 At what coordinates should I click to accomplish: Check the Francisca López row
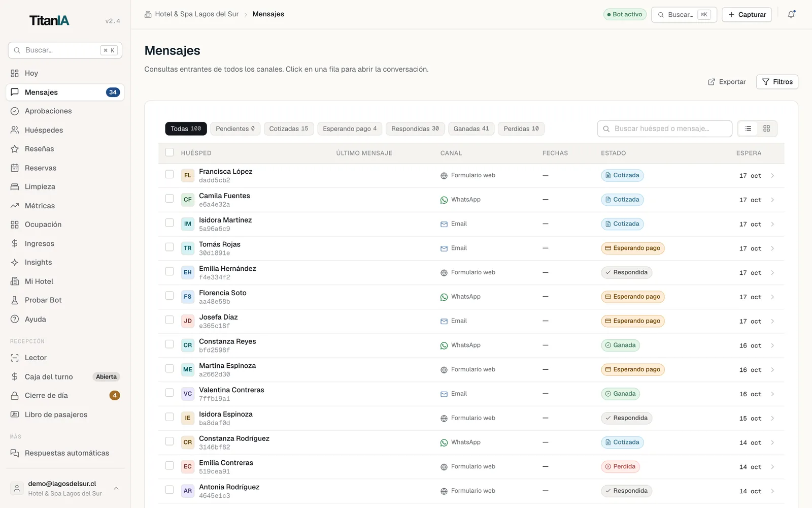tap(170, 174)
